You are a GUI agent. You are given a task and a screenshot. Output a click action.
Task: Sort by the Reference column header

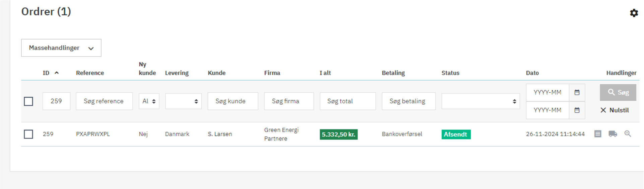[x=90, y=73]
